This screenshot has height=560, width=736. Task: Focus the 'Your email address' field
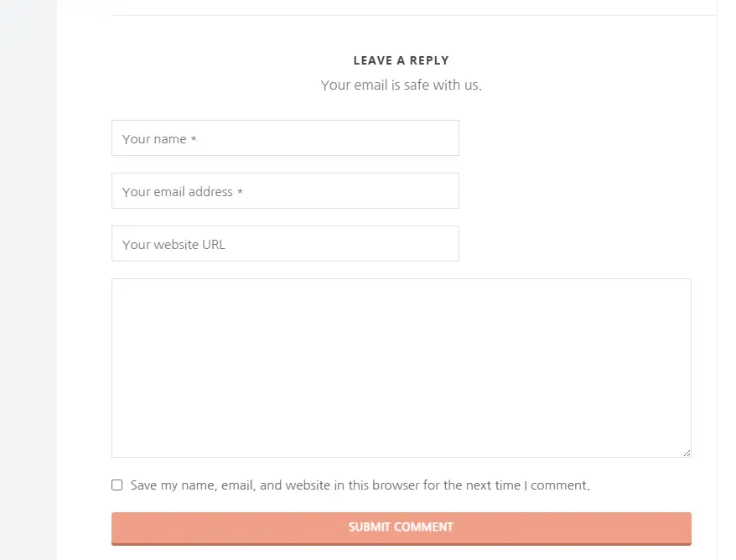[285, 190]
